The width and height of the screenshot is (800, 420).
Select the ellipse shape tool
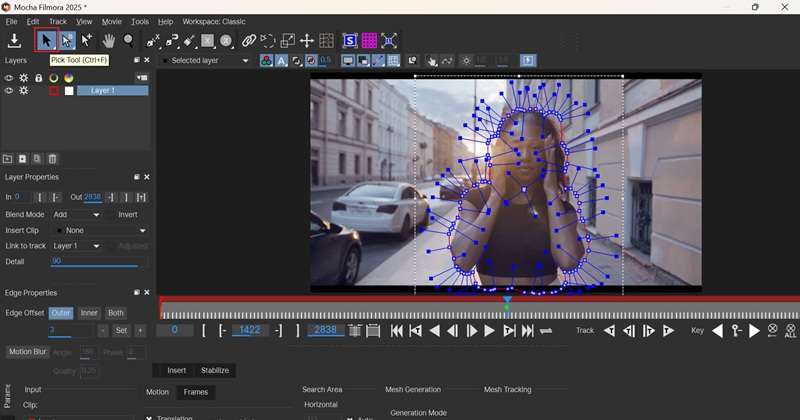(x=226, y=40)
